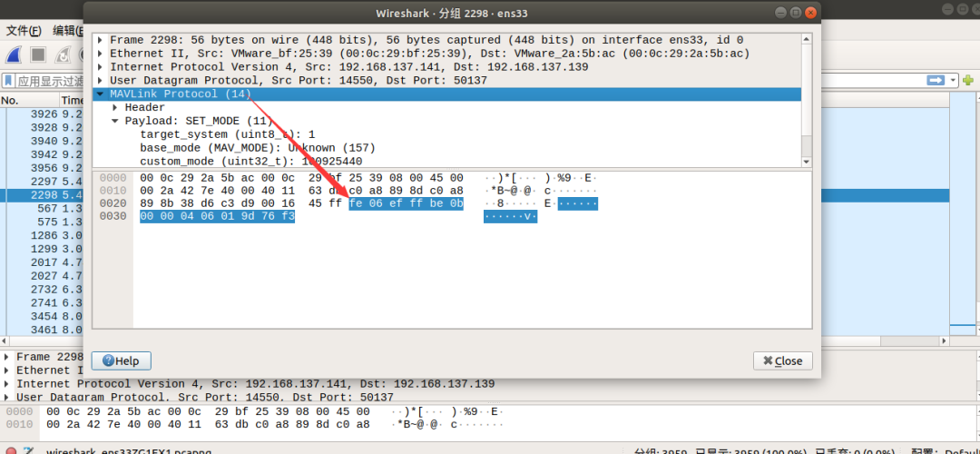Select packet row 2297
Image resolution: width=980 pixels, height=454 pixels.
point(42,182)
